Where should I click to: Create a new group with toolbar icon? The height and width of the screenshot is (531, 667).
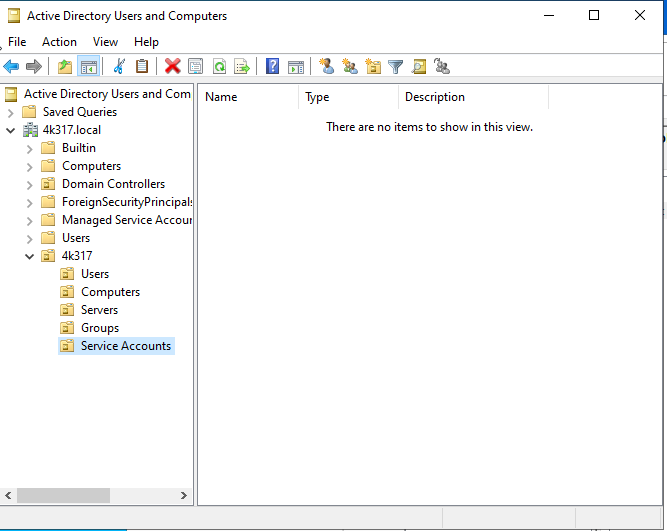pos(349,67)
